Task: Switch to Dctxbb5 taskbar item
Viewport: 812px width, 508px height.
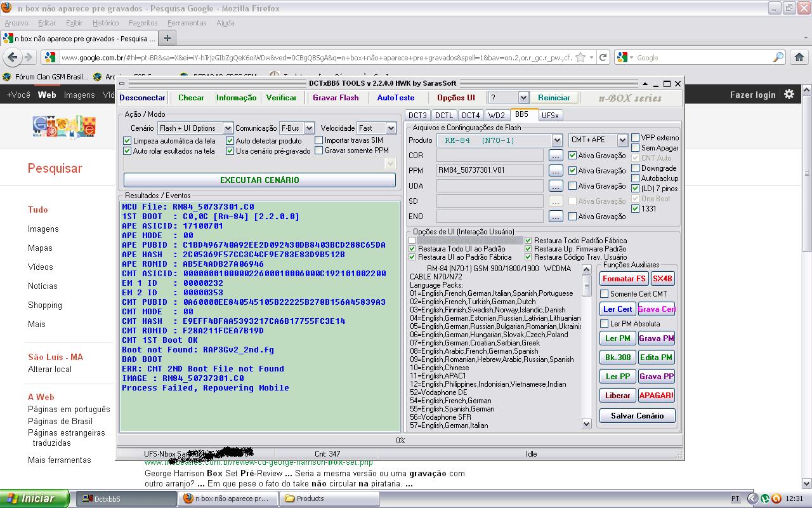Action: pos(126,498)
